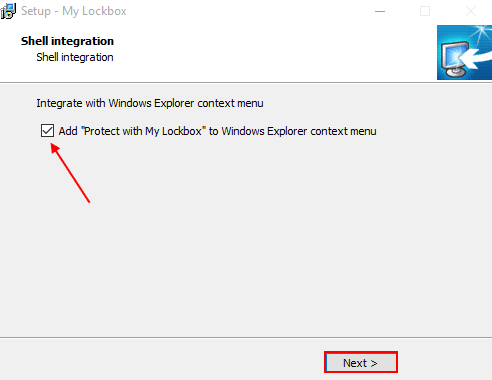Uncheck the Protect with My Lockbox checkbox
Viewport: 492px width, 380px height.
(x=47, y=130)
